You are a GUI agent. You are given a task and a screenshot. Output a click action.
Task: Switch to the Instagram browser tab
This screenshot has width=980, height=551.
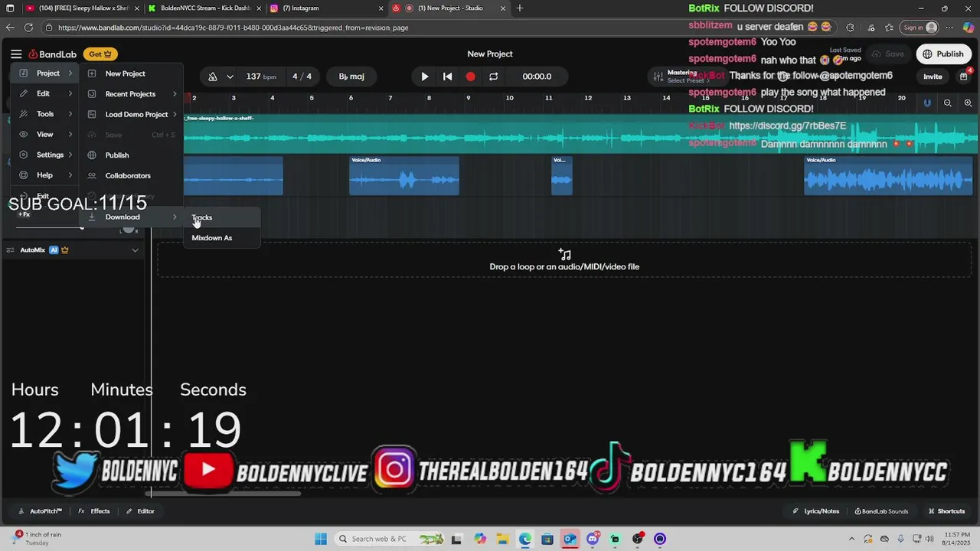(x=325, y=8)
